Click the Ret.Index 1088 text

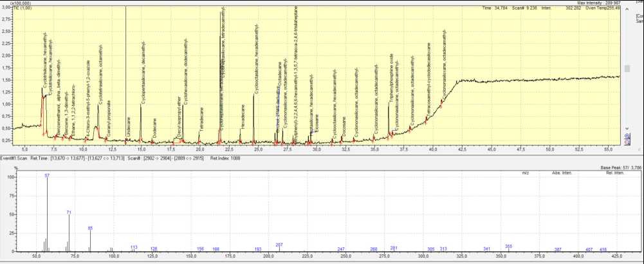(225, 158)
